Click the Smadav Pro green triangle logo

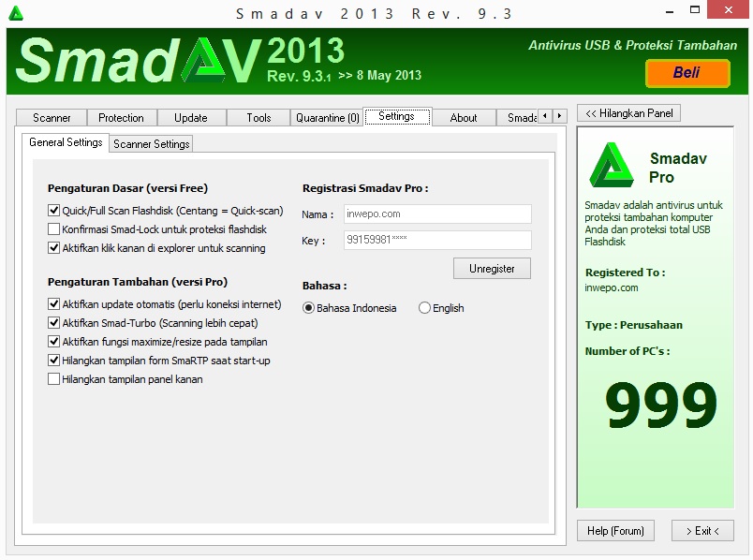612,165
